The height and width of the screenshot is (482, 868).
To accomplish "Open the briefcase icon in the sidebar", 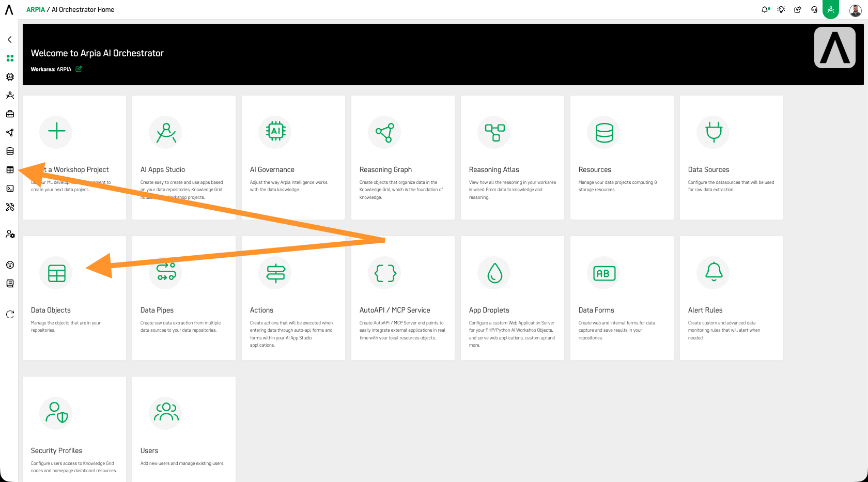I will tap(10, 114).
